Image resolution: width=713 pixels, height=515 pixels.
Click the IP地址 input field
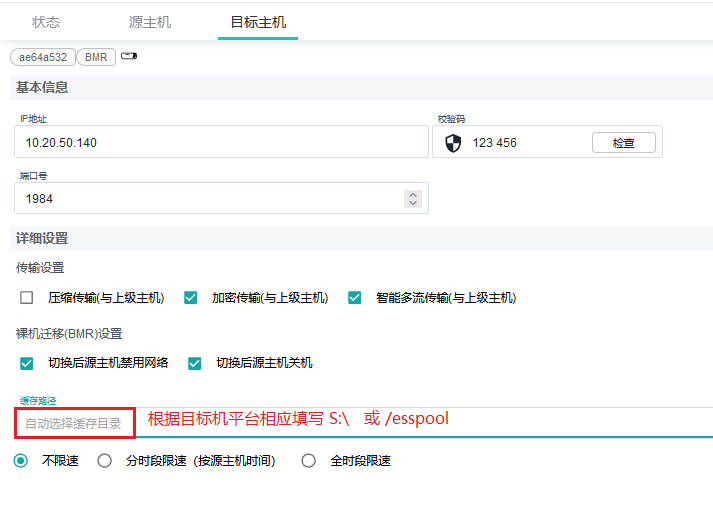point(220,143)
